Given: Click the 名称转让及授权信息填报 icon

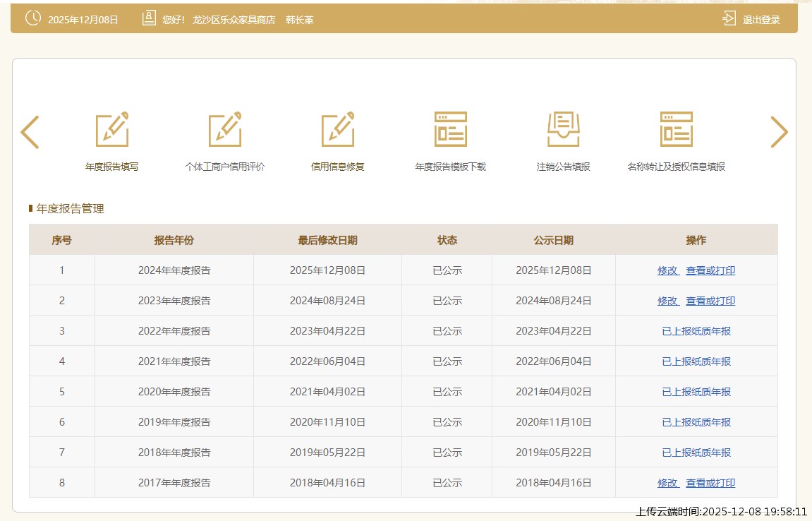Looking at the screenshot, I should (x=676, y=130).
